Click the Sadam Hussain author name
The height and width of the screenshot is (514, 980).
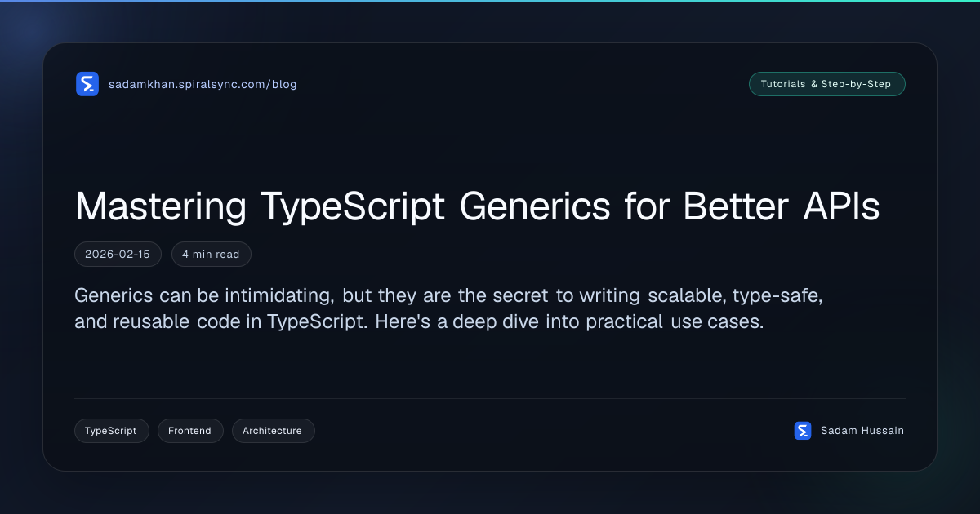(x=862, y=431)
